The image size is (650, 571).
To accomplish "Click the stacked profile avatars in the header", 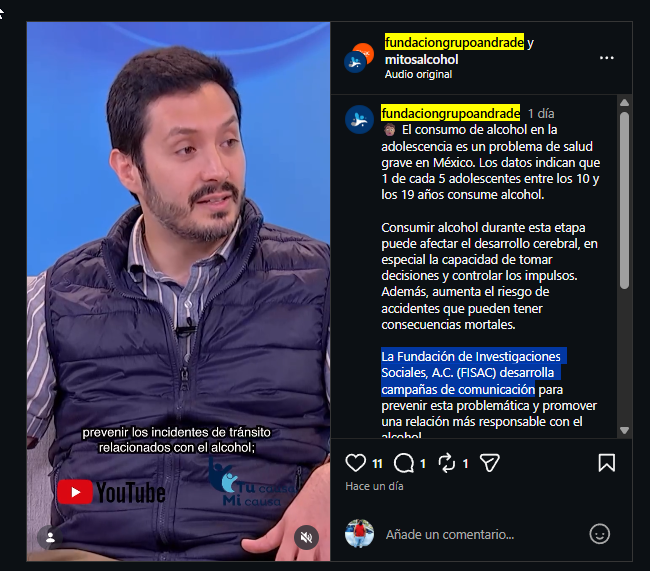I will tap(359, 58).
